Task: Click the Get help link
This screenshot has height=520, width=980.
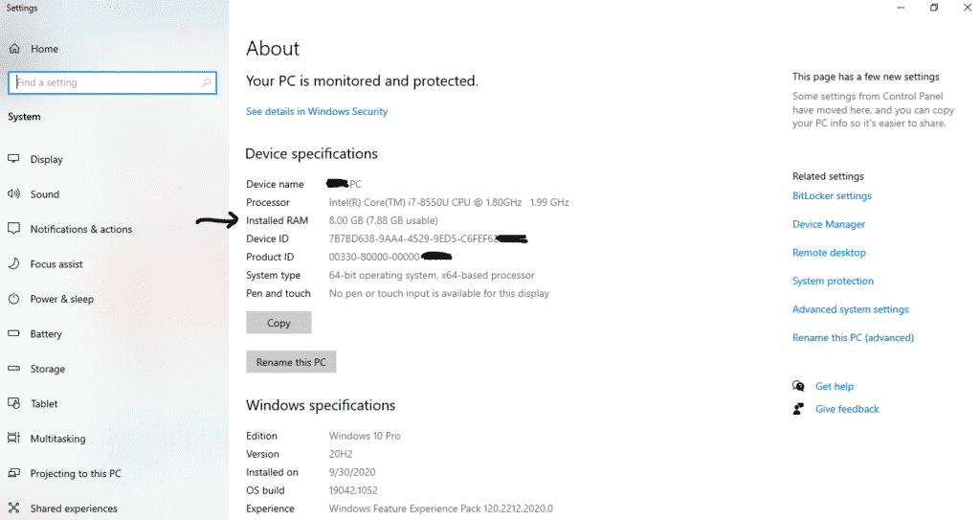Action: pos(835,386)
